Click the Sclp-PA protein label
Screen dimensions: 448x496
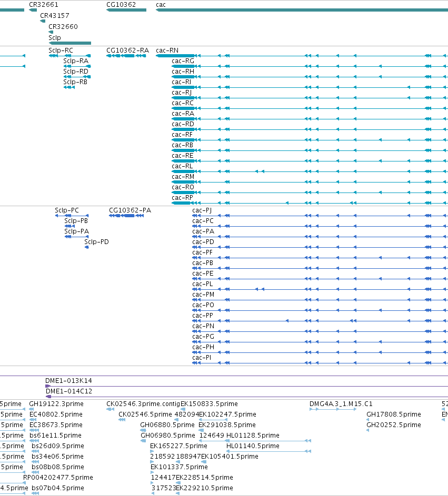[77, 231]
